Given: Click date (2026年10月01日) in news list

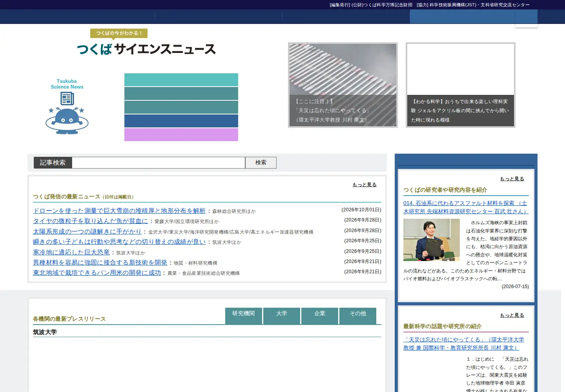Looking at the screenshot, I should pos(361,210).
